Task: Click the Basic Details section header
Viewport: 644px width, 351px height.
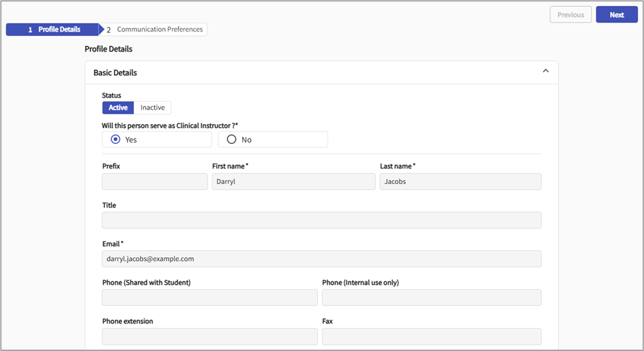Action: point(115,72)
